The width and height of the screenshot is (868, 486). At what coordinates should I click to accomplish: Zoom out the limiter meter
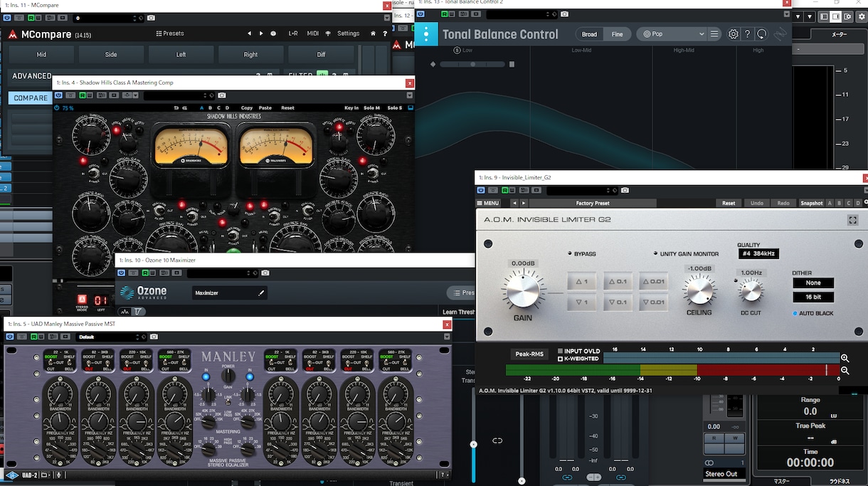tap(845, 371)
